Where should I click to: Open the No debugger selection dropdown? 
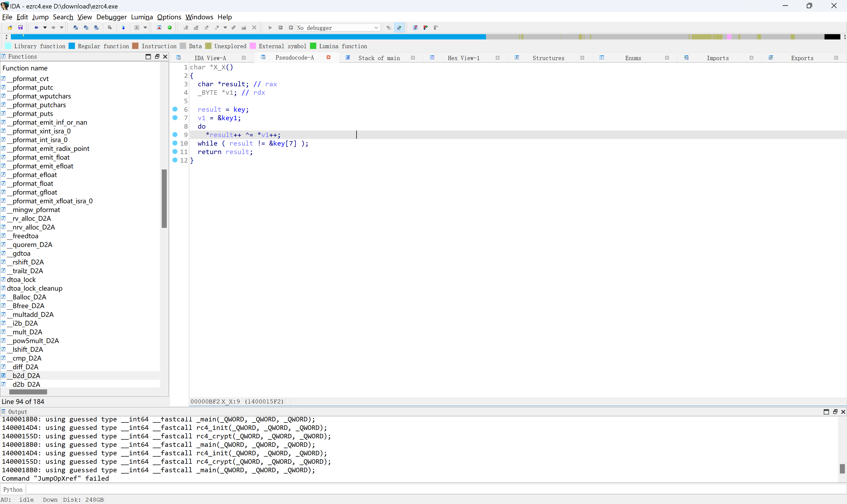376,28
